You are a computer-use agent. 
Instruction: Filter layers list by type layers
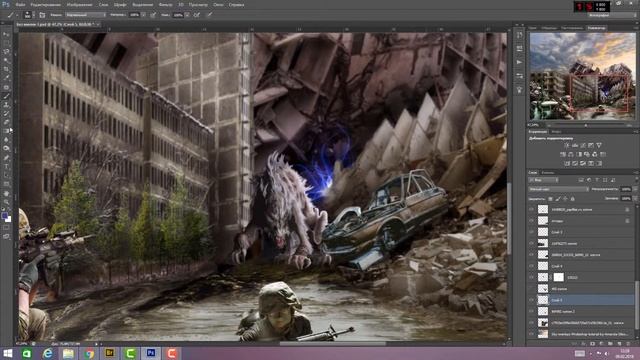tap(597, 180)
